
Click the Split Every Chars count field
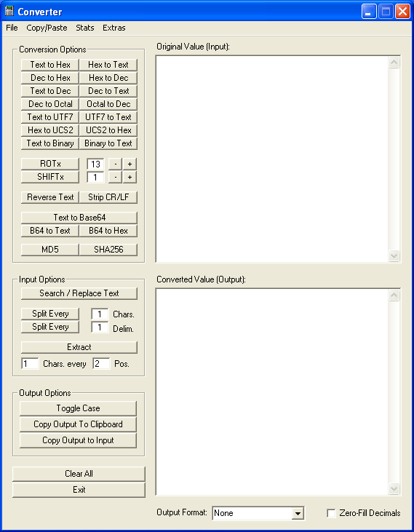coord(100,314)
